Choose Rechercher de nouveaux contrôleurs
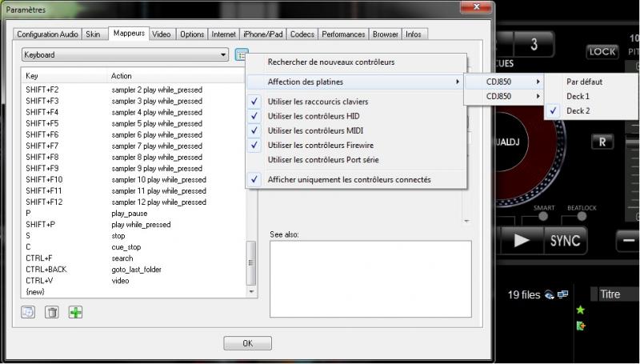The image size is (640, 364). 355,62
